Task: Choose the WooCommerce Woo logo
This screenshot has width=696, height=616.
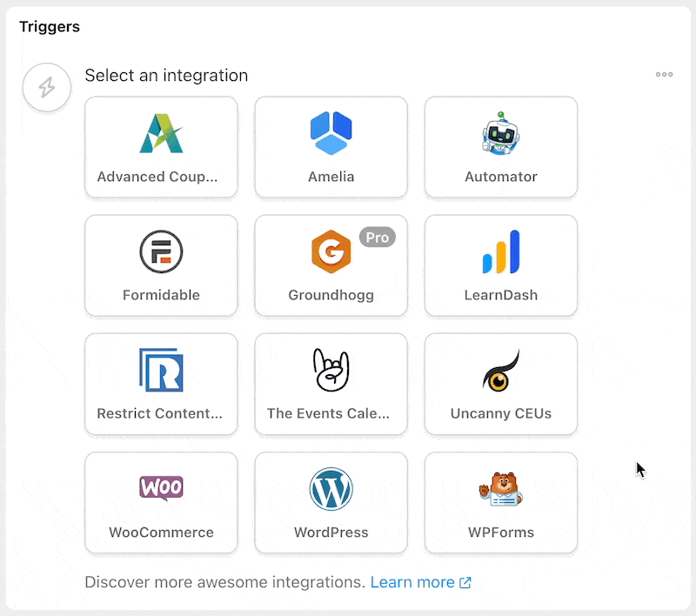Action: pos(161,488)
